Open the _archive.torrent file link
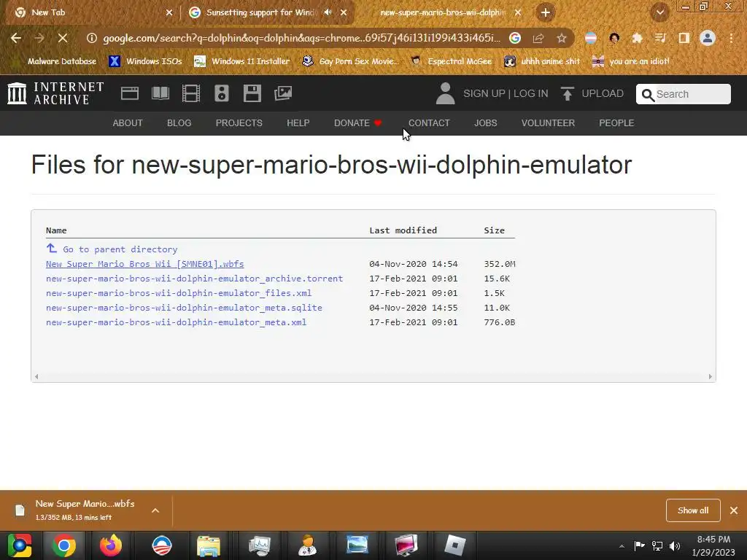 pos(194,279)
